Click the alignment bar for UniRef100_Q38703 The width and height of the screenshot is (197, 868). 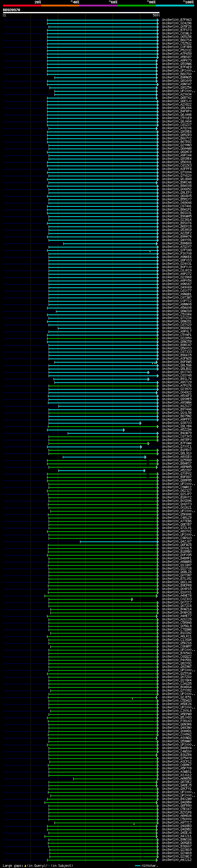[x=95, y=423]
